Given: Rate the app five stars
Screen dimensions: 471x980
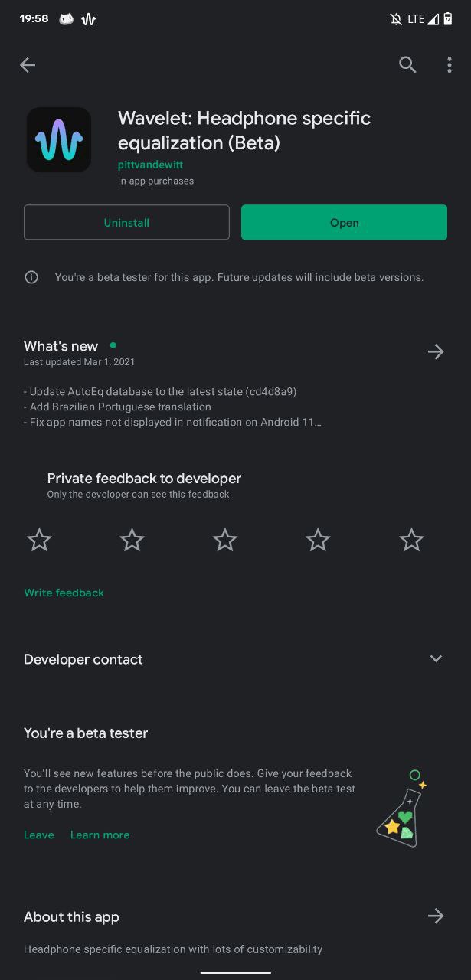Looking at the screenshot, I should click(x=411, y=541).
